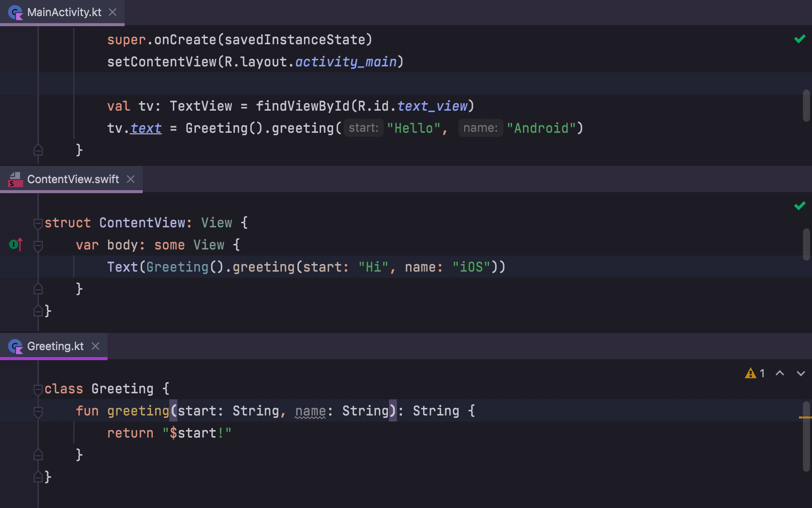
Task: Collapse the var body fold marker
Action: (x=38, y=245)
